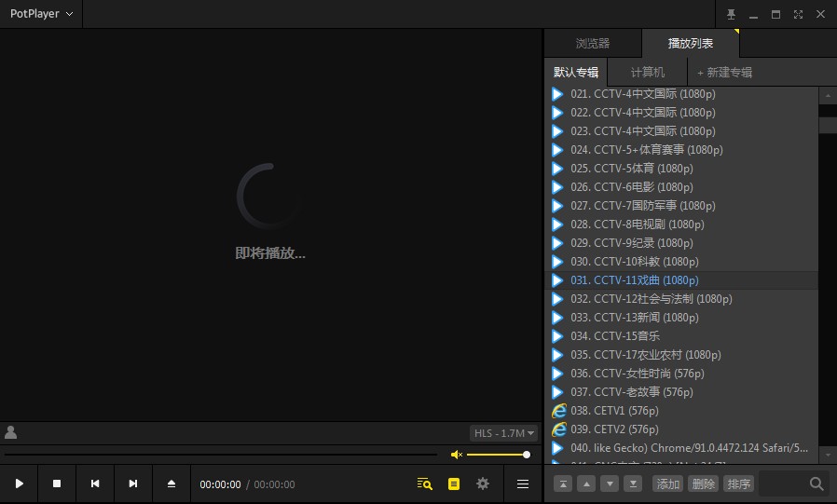Select 038. CETV1 (576p)
Image resolution: width=837 pixels, height=504 pixels.
(x=681, y=411)
